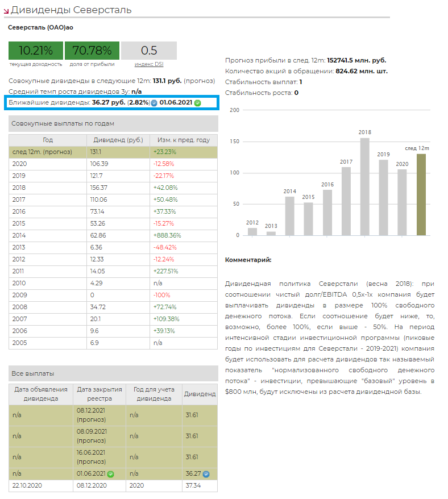Click the 10.21% текущая доходность green box
448x499 pixels.
36,50
